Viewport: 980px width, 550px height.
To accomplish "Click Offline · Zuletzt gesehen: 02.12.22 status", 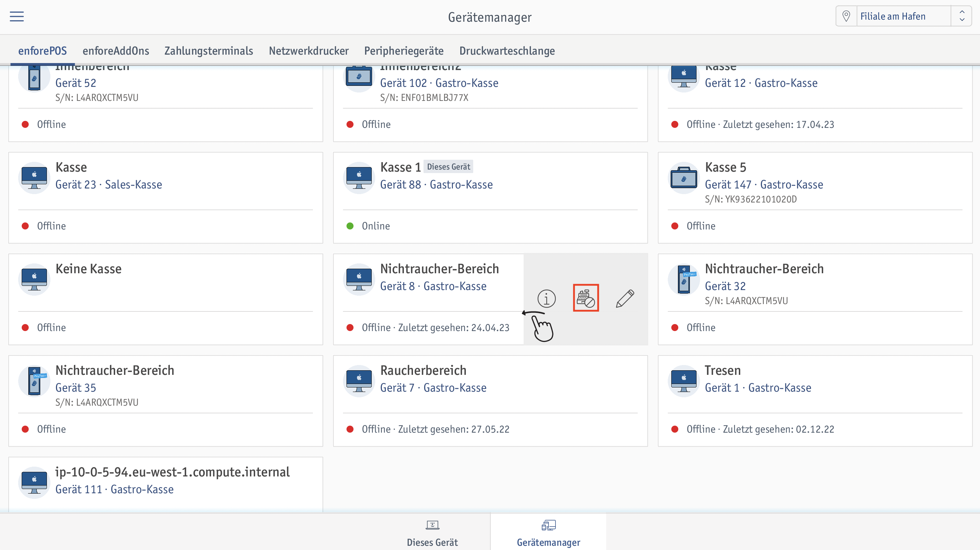I will pyautogui.click(x=760, y=429).
